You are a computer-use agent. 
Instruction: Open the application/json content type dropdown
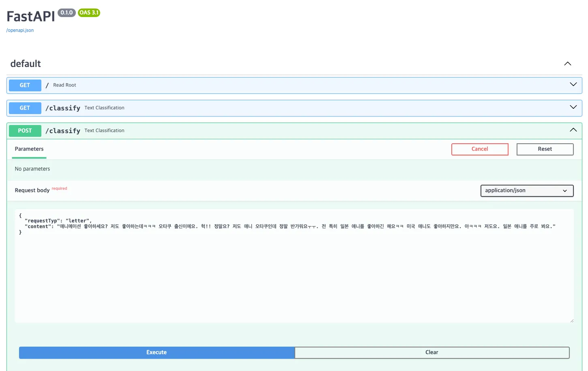pyautogui.click(x=527, y=191)
